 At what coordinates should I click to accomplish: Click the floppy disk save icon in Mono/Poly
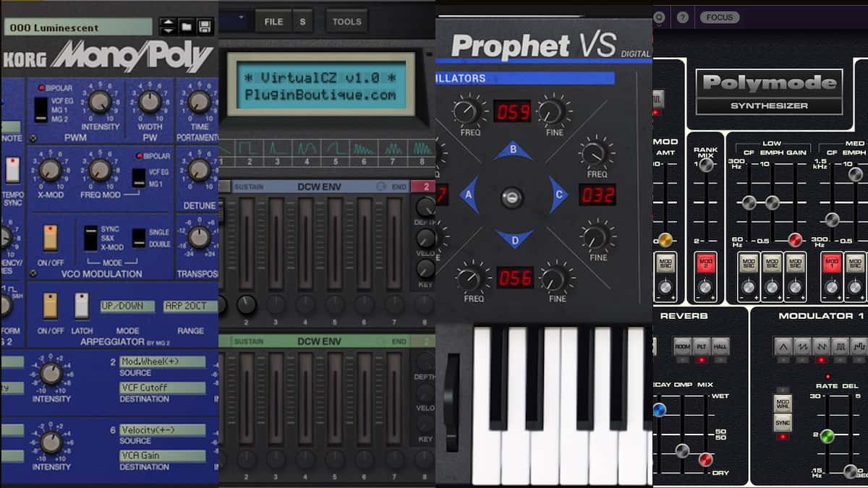(205, 27)
